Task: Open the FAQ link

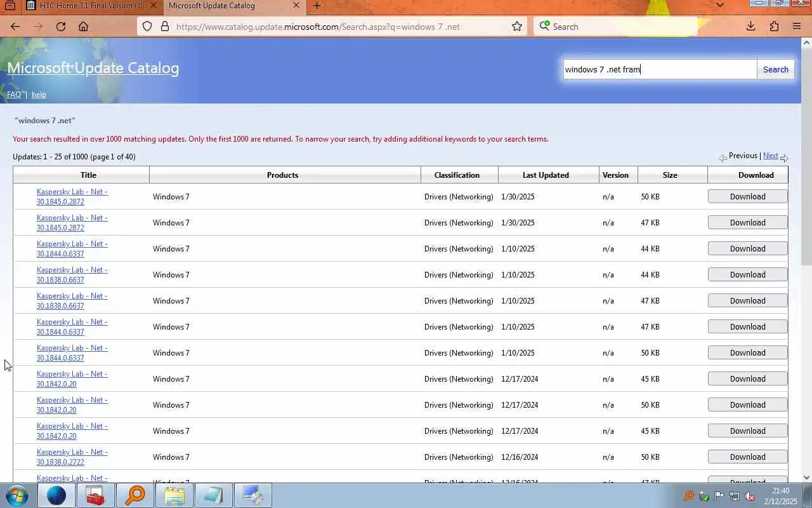Action: (14, 95)
